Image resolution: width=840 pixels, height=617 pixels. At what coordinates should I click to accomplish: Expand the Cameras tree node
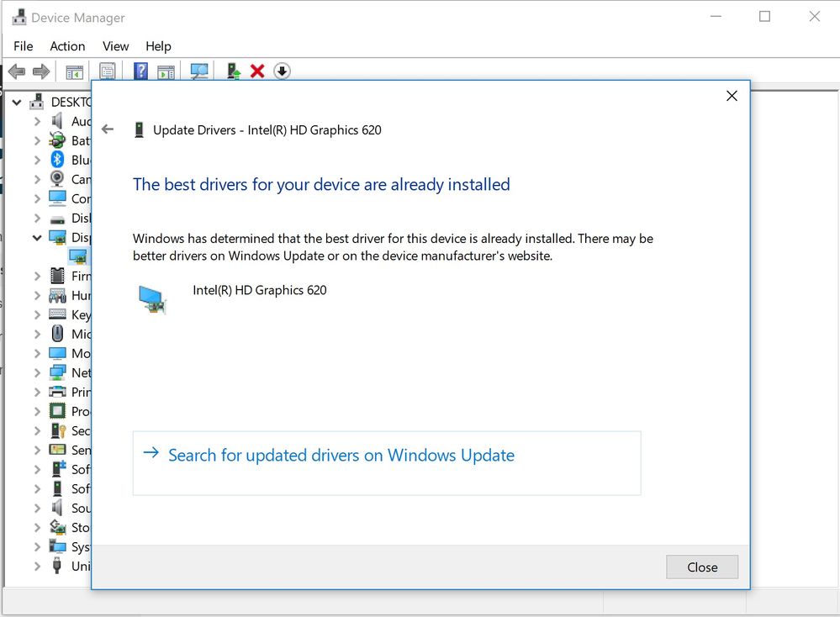coord(37,179)
